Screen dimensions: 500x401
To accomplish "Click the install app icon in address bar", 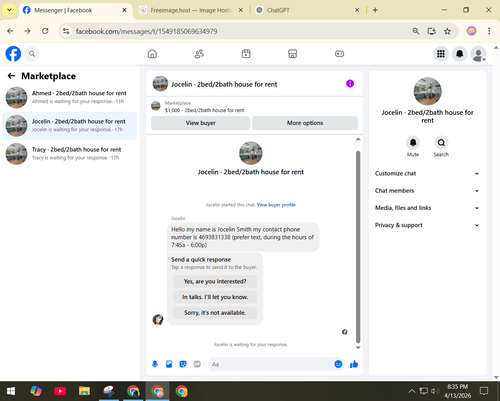I will [x=432, y=31].
